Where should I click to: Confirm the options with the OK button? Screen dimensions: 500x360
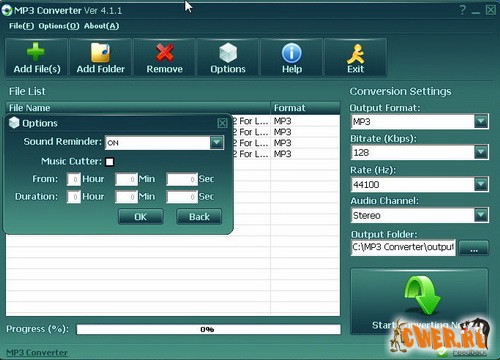(141, 217)
